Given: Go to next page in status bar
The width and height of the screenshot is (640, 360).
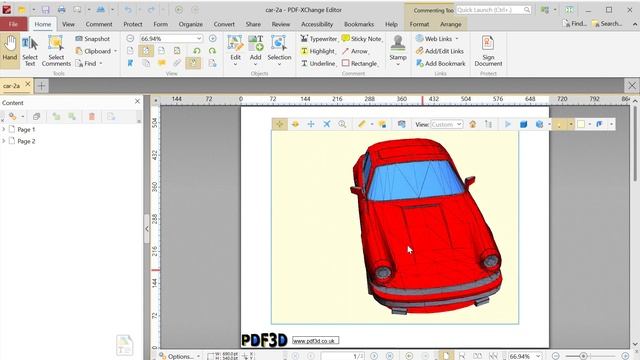Looking at the screenshot, I should coord(374,356).
